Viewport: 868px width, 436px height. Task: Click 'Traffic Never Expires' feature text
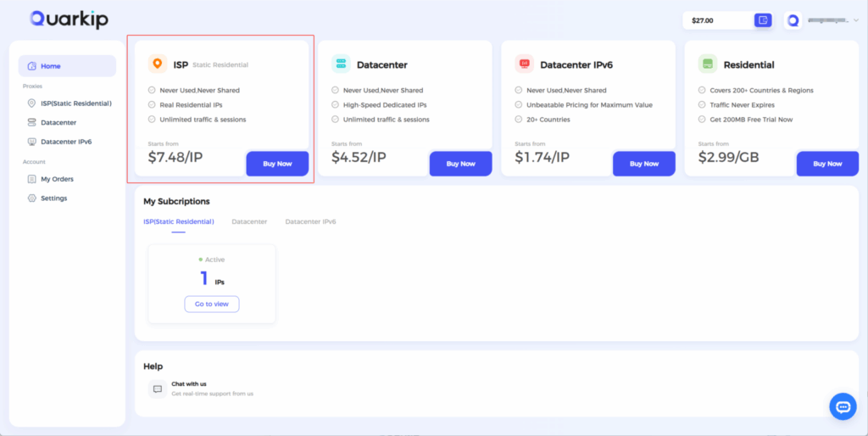743,104
